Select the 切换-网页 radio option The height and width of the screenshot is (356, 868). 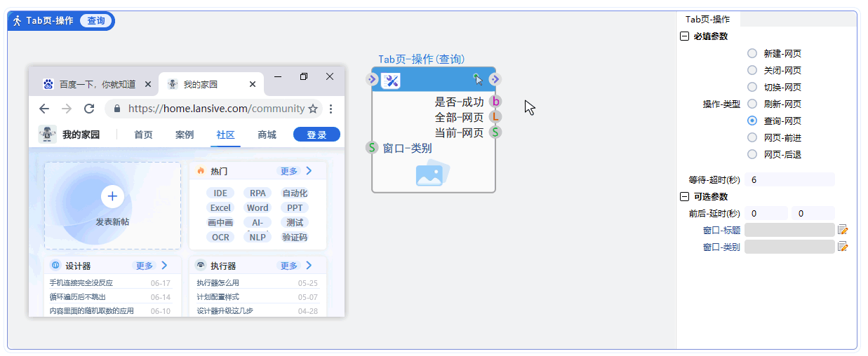(x=752, y=87)
